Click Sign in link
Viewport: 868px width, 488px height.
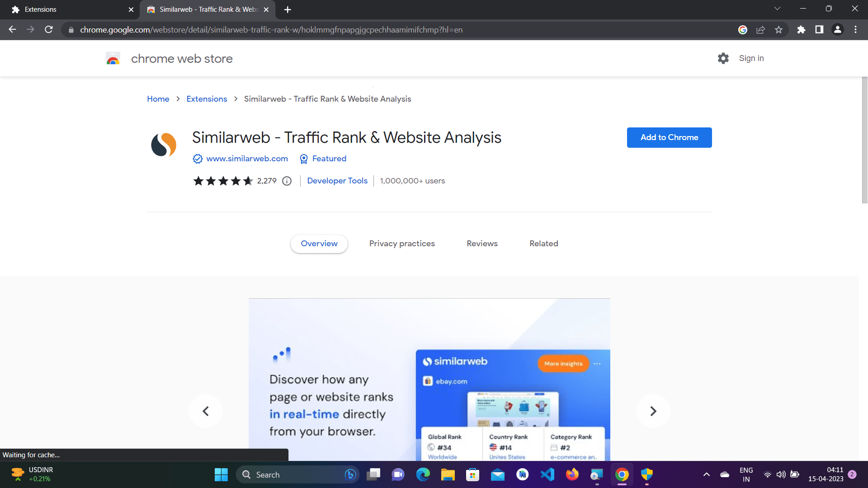pos(751,58)
